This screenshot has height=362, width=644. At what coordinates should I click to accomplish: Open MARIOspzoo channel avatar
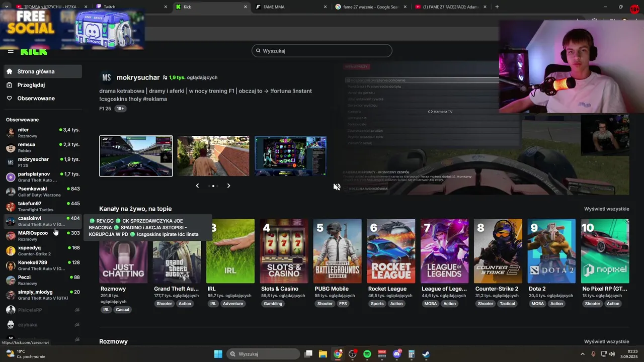point(11,236)
